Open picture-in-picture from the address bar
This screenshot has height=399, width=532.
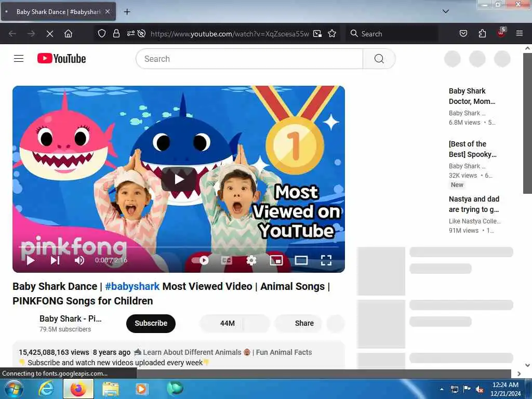[x=317, y=33]
